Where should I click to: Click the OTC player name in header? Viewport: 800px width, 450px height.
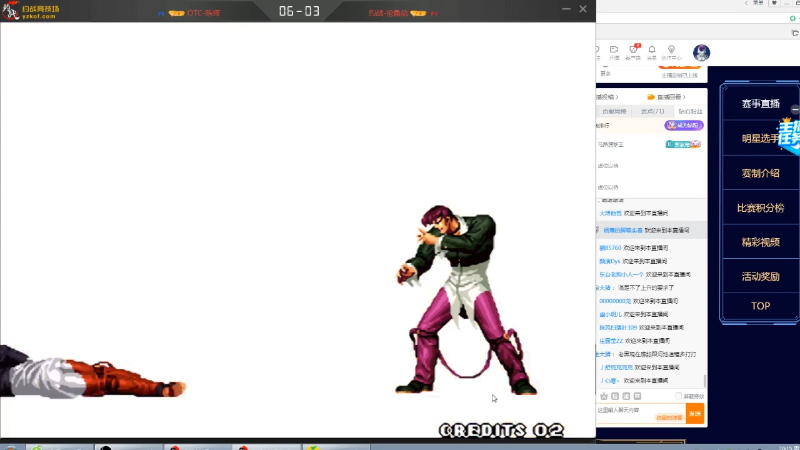203,13
